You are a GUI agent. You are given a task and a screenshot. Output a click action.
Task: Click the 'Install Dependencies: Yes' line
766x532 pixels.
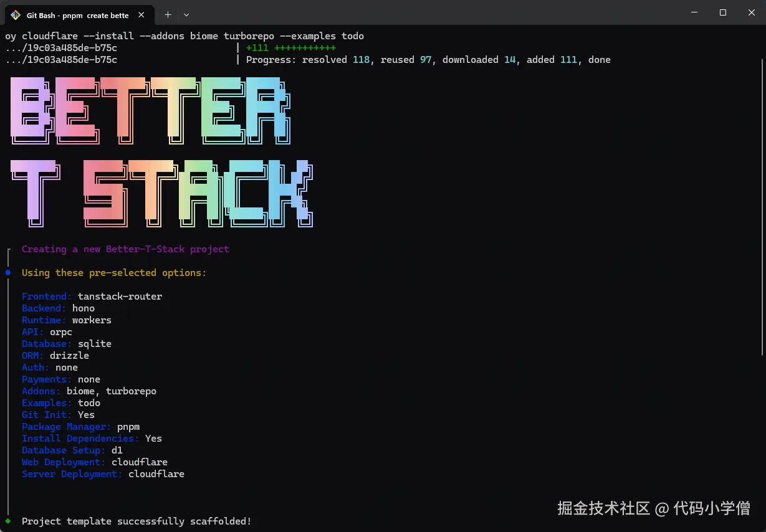pyautogui.click(x=92, y=439)
